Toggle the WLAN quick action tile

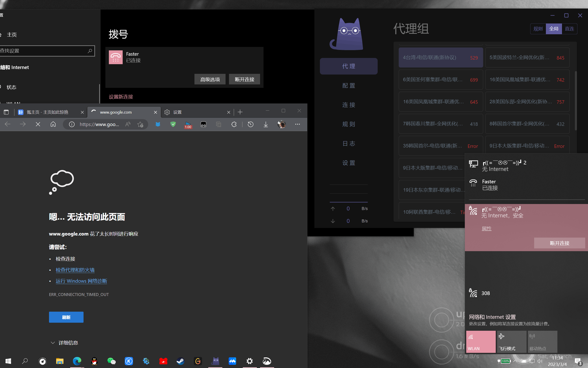click(481, 342)
